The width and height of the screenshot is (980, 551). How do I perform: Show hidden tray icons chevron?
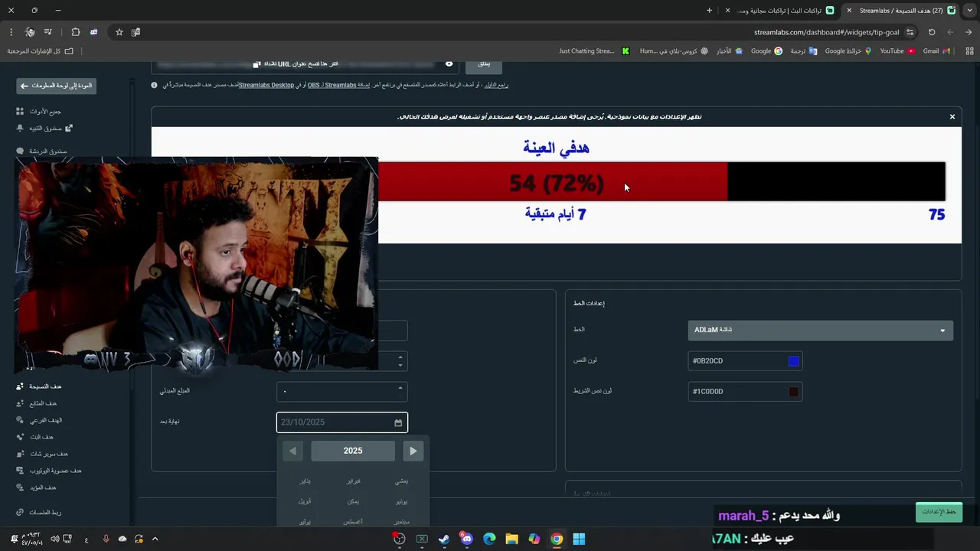coord(155,539)
